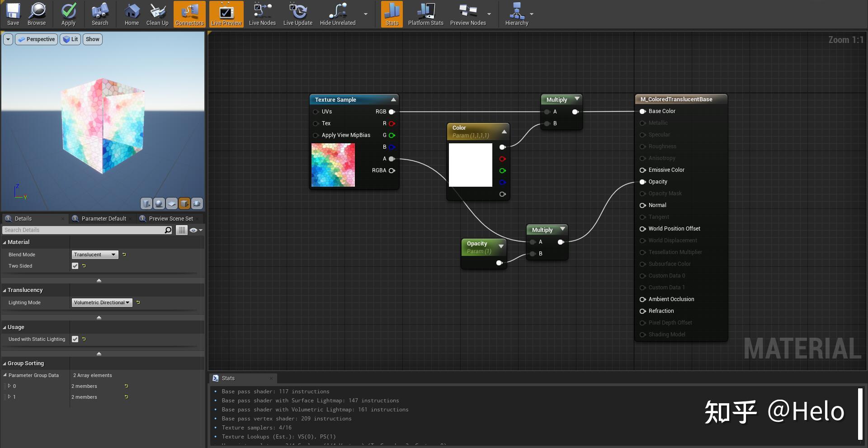Switch to the Parameter Default tab
Viewport: 868px width, 448px height.
104,219
